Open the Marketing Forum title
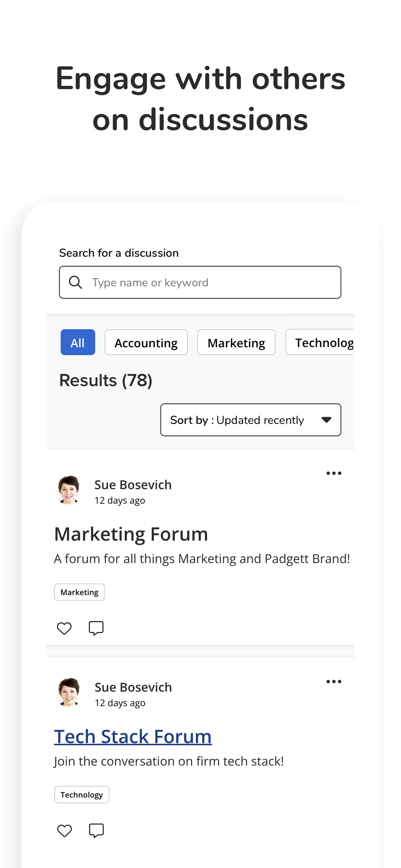Viewport: 401px width, 868px height. pyautogui.click(x=131, y=534)
